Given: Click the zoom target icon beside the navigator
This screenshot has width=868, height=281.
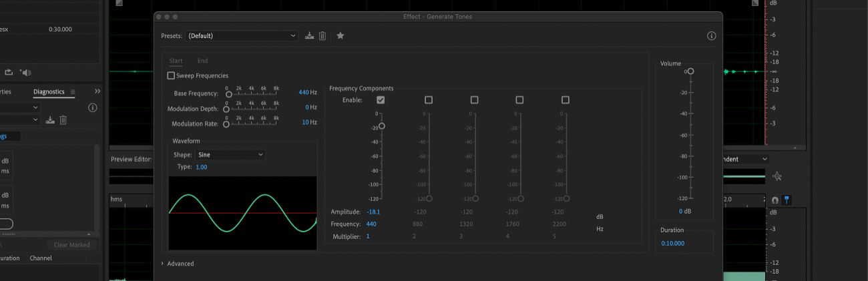Looking at the screenshot, I should click(x=777, y=176).
